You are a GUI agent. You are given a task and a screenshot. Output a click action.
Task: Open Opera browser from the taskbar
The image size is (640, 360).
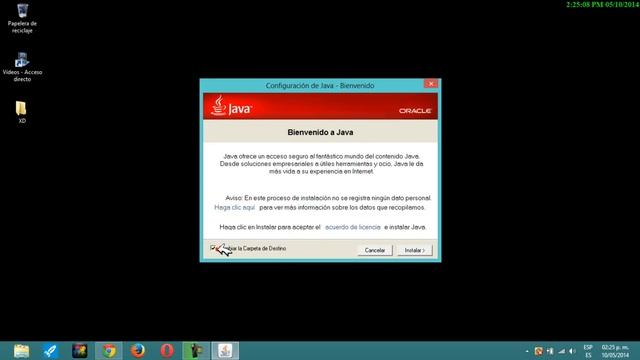coord(167,351)
